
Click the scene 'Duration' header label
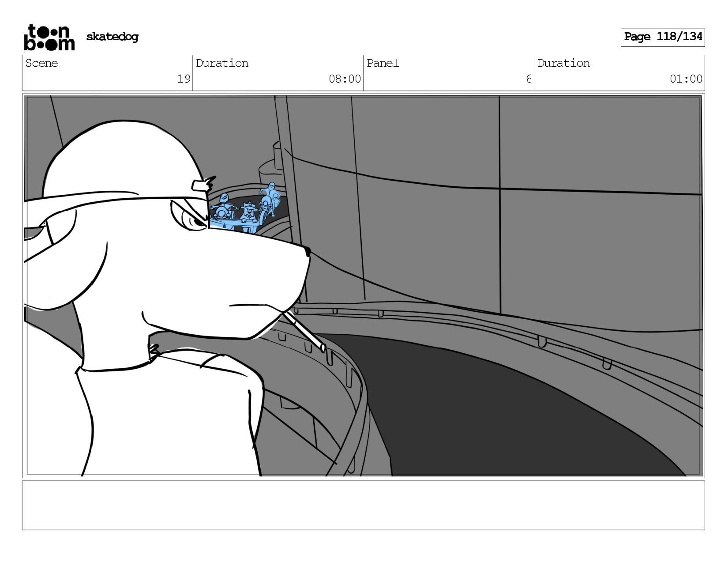click(222, 63)
